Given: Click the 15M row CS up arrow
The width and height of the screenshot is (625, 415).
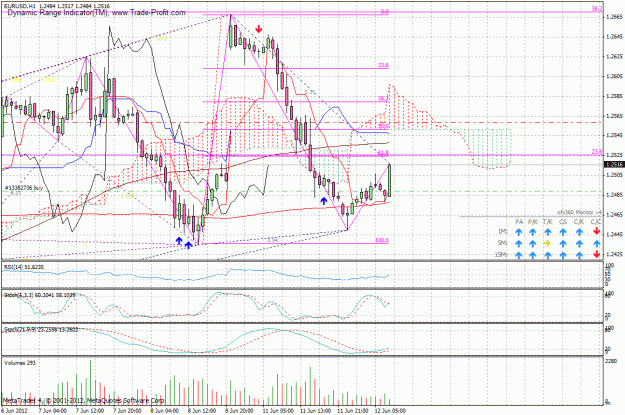Looking at the screenshot, I should pos(563,255).
